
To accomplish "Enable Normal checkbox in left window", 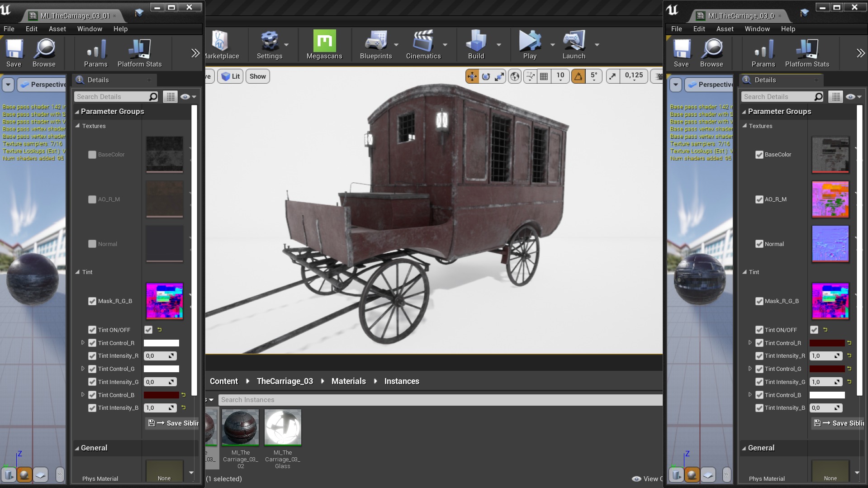I will click(92, 244).
